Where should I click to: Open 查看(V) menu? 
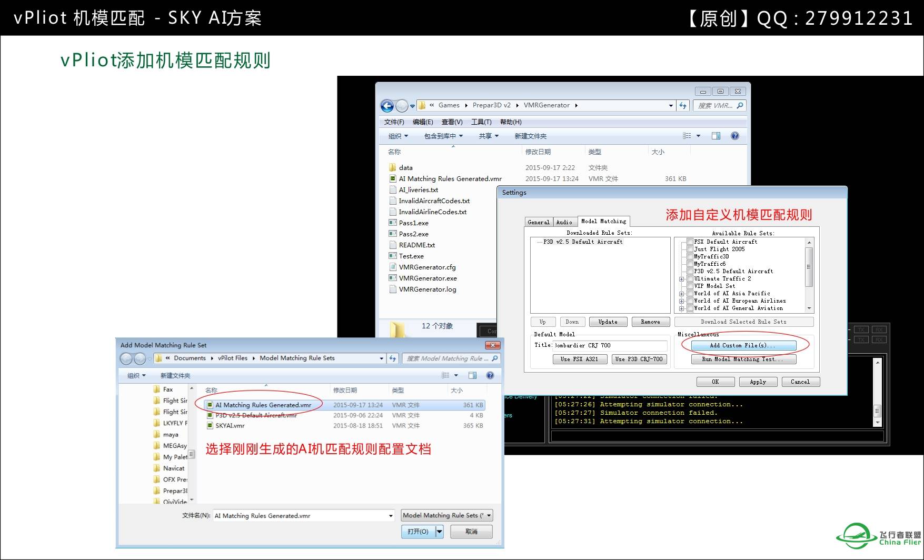point(452,122)
